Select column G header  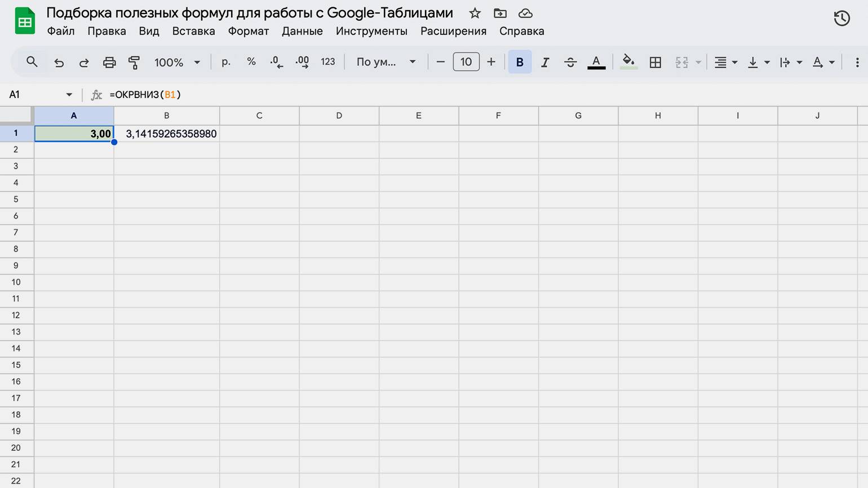578,116
